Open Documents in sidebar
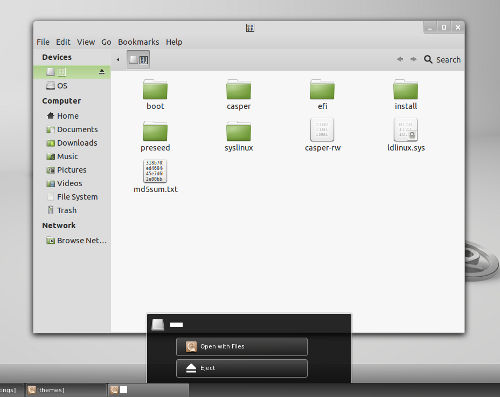The width and height of the screenshot is (500, 397). (72, 129)
